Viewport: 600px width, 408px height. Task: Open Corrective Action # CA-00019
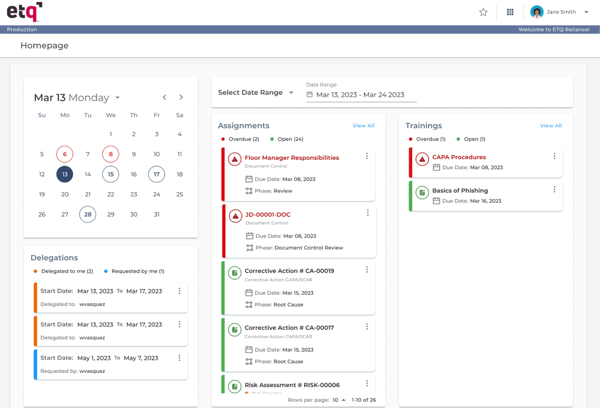pyautogui.click(x=289, y=271)
